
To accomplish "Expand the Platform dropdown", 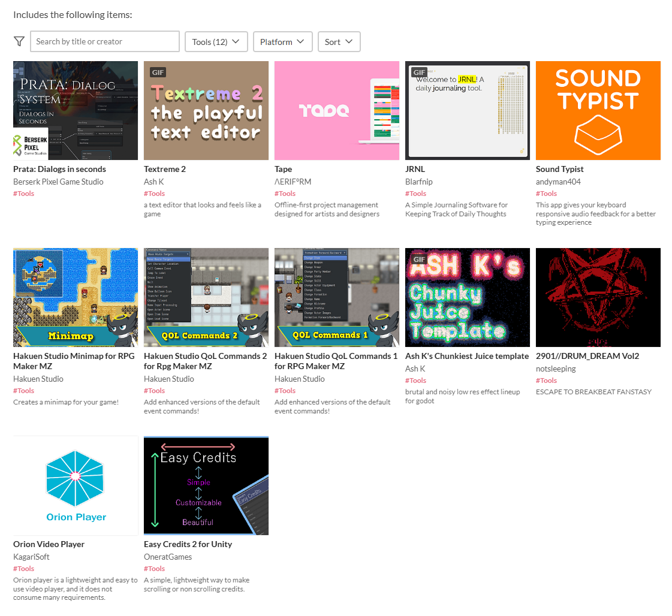I will pyautogui.click(x=282, y=41).
